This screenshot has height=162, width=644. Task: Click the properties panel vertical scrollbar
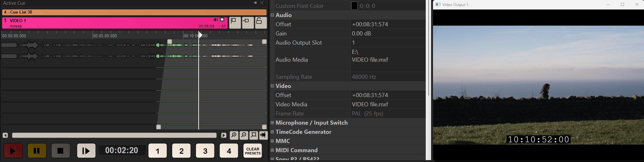429,48
